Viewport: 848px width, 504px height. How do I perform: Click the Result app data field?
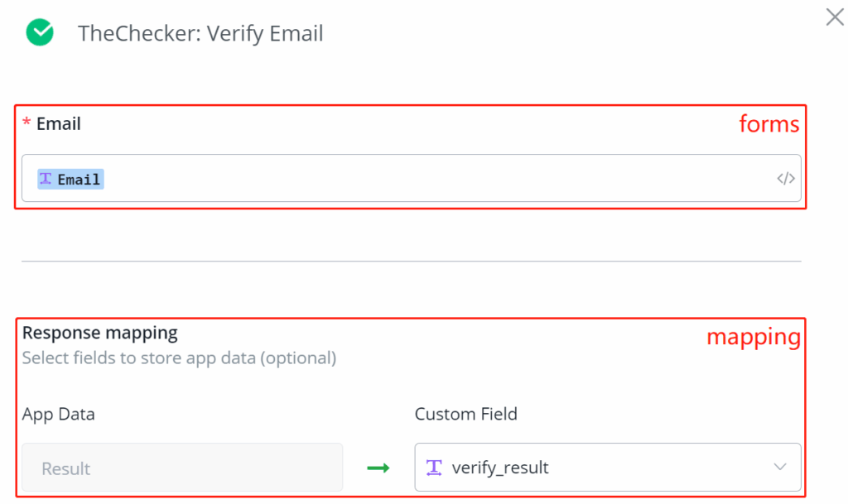click(x=182, y=468)
